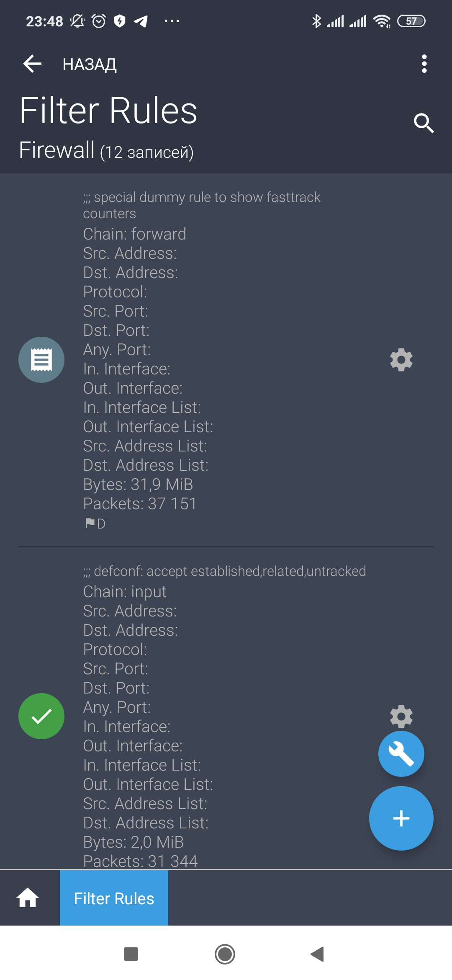Toggle the green checkmark on defconf rule
Viewport: 452px width, 980px height.
tap(41, 716)
